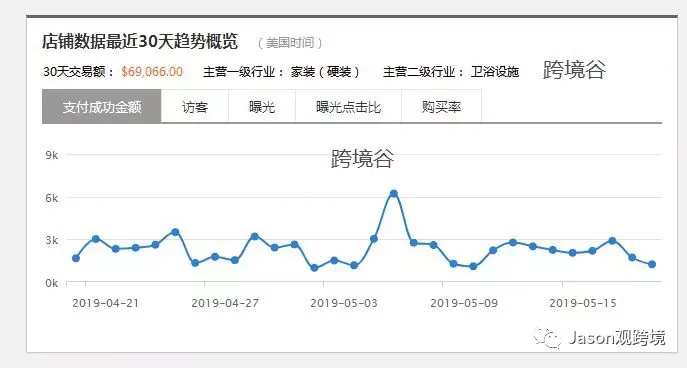Open the 曝光 tab
687x368 pixels.
262,106
